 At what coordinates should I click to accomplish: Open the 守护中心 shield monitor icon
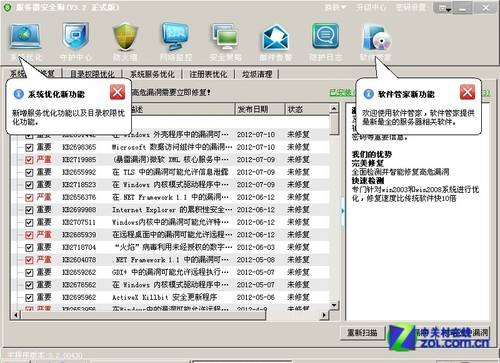click(75, 36)
